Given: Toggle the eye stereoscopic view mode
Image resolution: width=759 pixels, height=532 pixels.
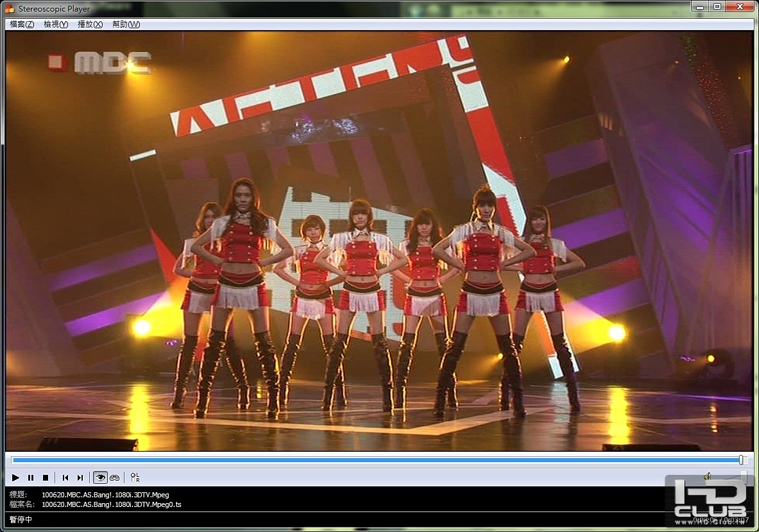Looking at the screenshot, I should pos(99,478).
